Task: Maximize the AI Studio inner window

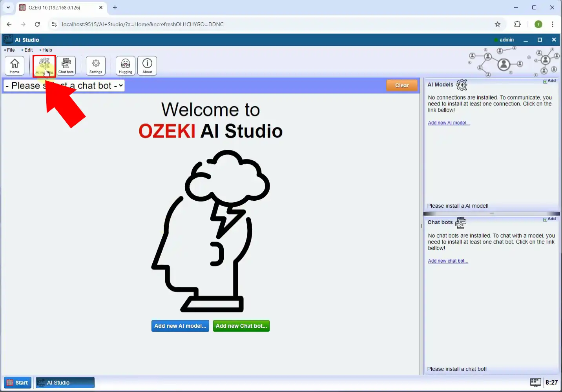Action: pyautogui.click(x=540, y=40)
